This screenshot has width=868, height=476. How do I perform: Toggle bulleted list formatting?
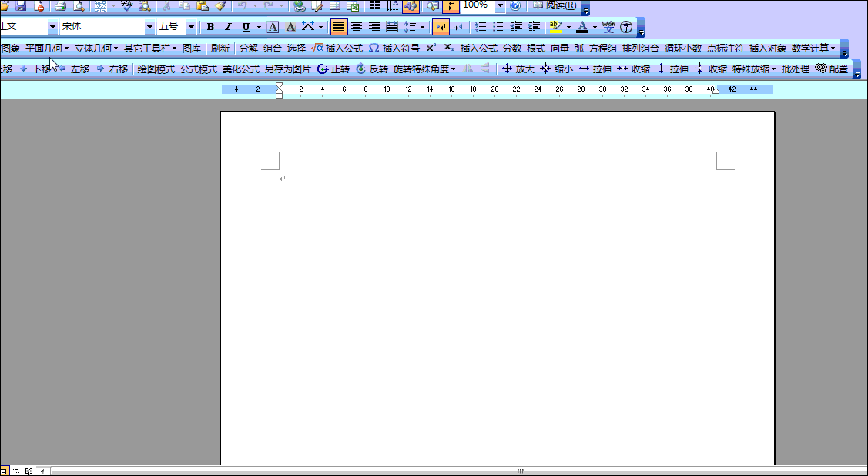498,26
